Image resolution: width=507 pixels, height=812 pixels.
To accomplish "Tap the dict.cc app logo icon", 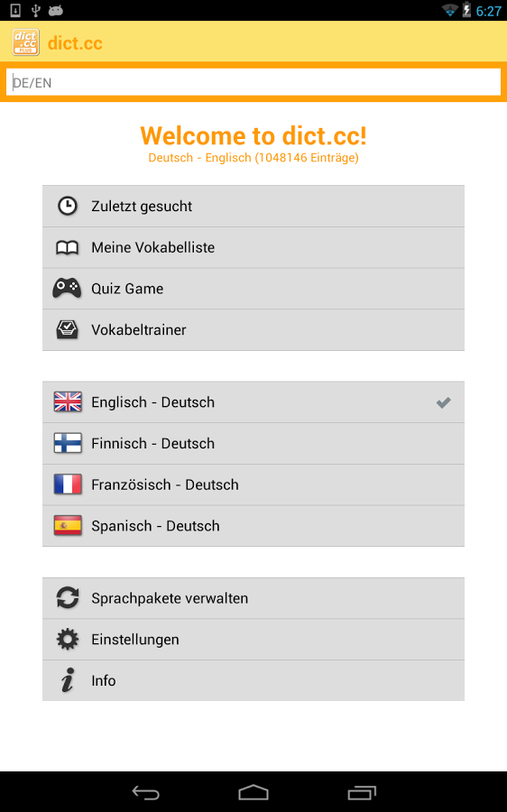I will [26, 42].
